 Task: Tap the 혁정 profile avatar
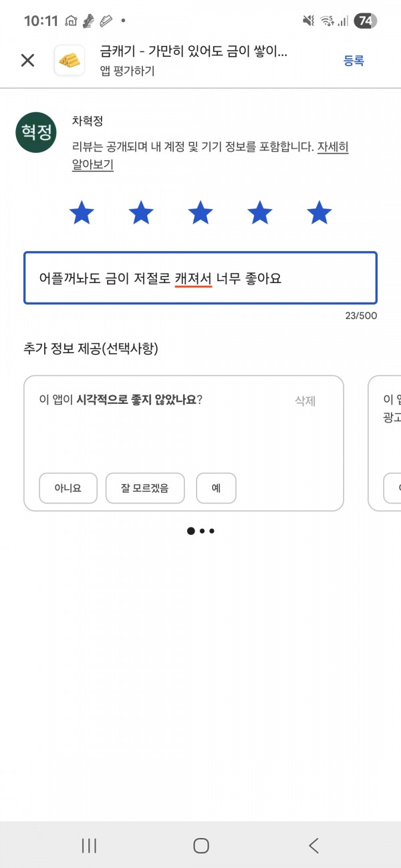(x=35, y=133)
